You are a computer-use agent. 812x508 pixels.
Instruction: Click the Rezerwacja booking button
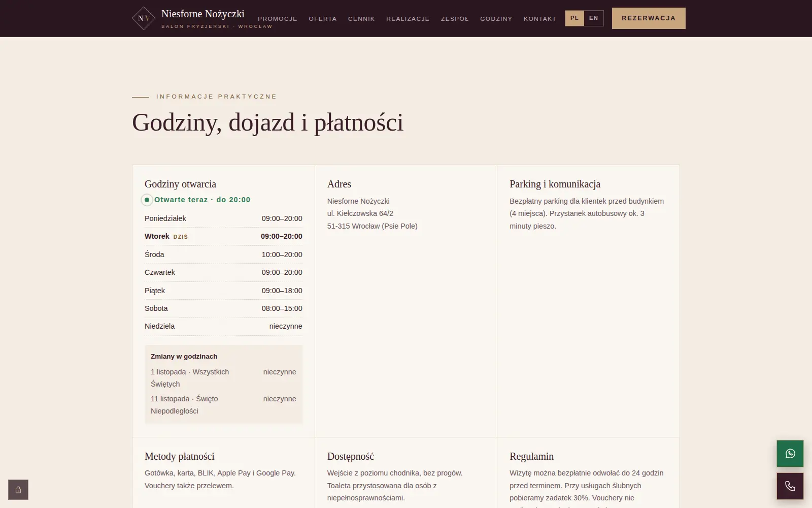click(x=649, y=18)
